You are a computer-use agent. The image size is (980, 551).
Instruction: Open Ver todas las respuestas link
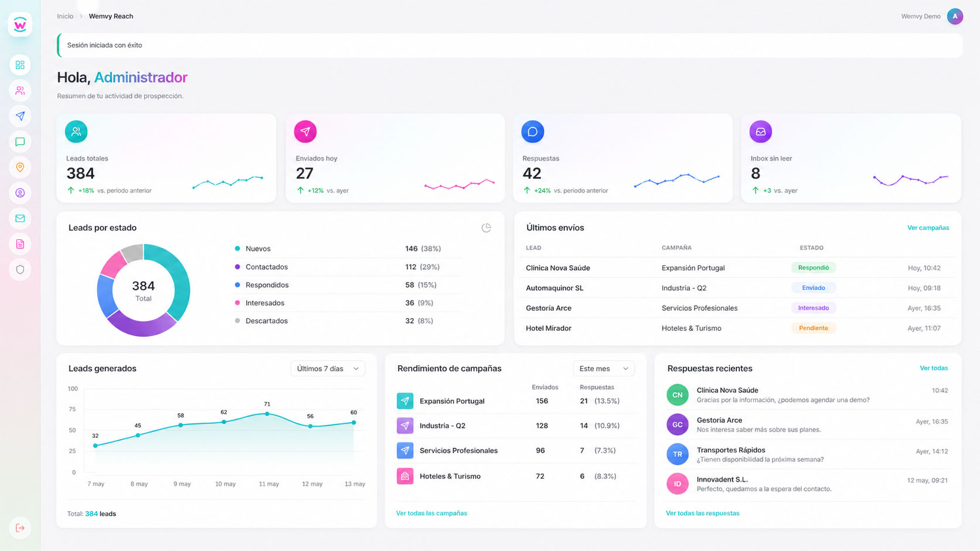click(702, 513)
